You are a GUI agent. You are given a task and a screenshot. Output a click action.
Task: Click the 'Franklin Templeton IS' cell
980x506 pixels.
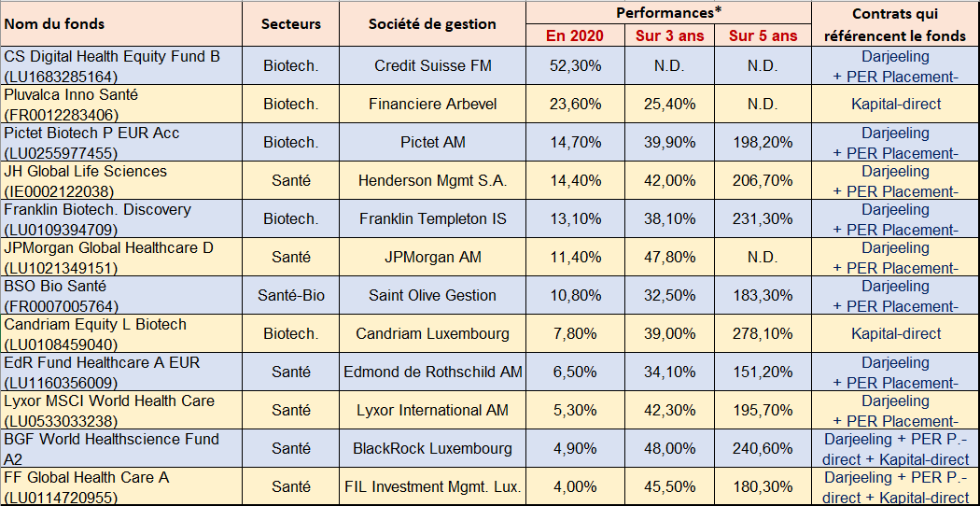(x=432, y=218)
